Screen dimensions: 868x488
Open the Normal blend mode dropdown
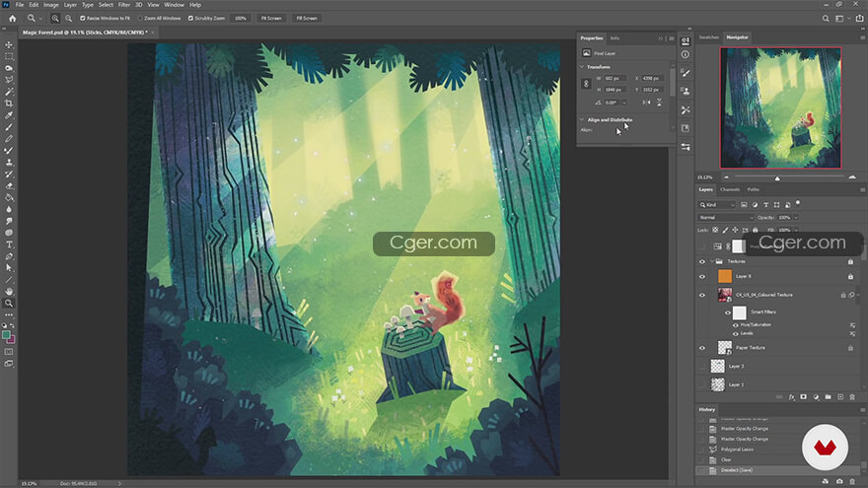(726, 217)
